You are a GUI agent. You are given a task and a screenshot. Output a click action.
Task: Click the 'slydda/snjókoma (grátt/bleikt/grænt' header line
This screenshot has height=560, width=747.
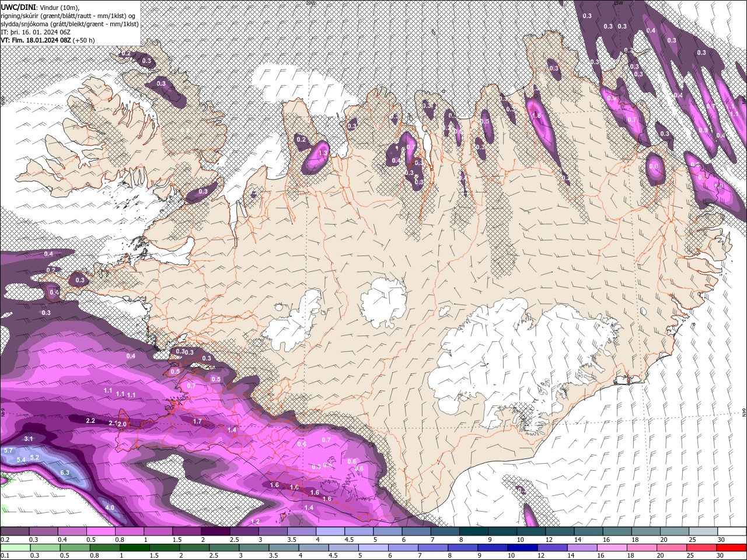pos(69,24)
